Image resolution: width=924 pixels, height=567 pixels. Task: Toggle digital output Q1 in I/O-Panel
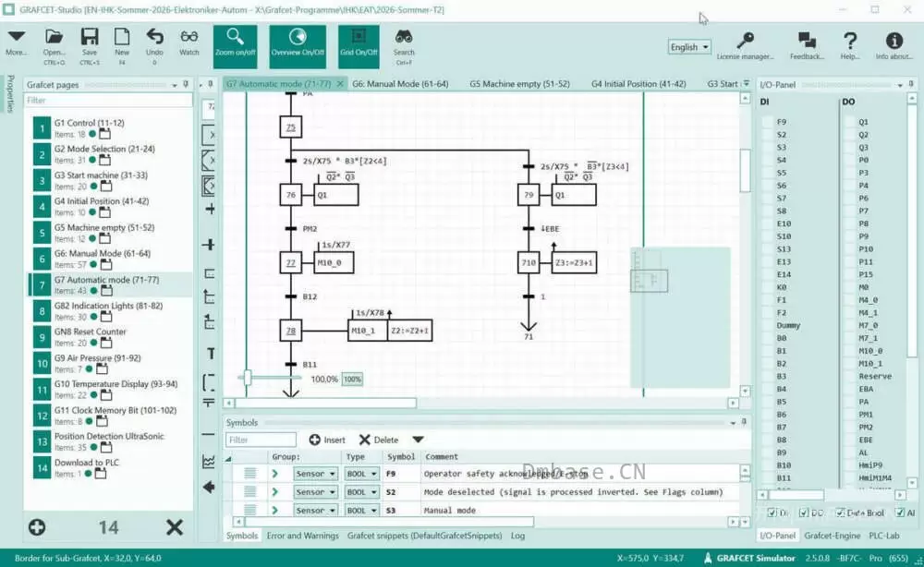coord(849,122)
